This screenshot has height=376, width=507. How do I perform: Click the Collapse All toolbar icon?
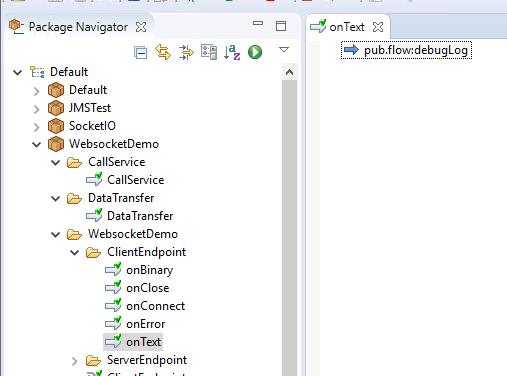tap(140, 53)
